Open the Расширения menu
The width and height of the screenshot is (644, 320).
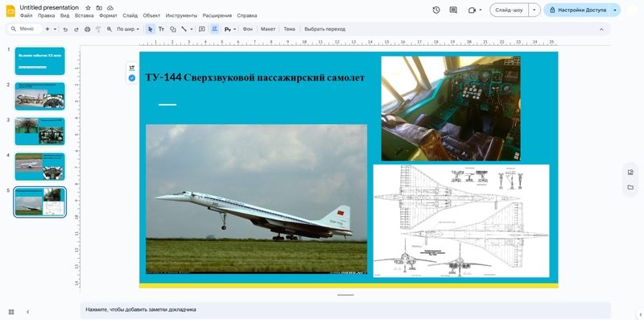217,15
